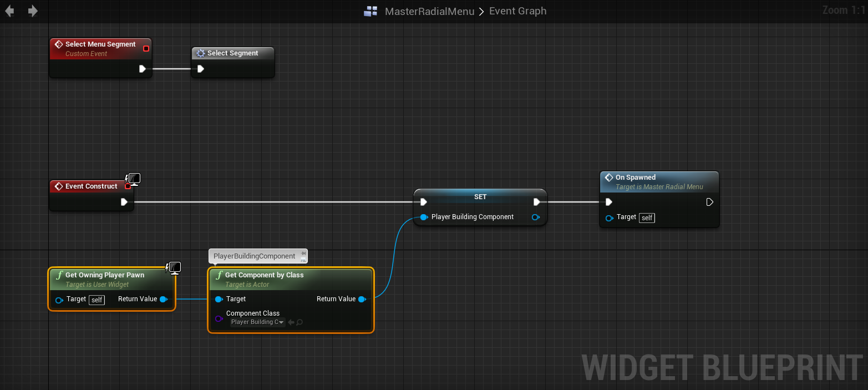This screenshot has height=390, width=868.
Task: Click the blueprint icon beside MasterRadialMenu
Action: pos(370,11)
